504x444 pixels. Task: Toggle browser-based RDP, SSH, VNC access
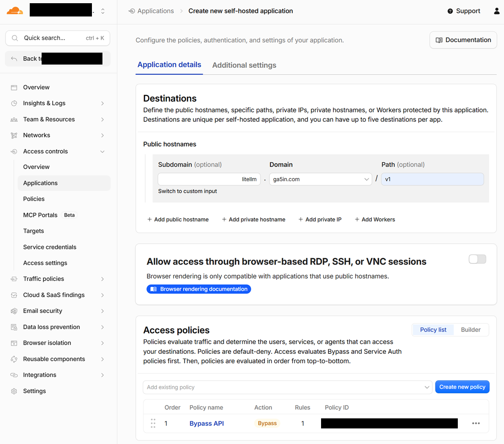pyautogui.click(x=477, y=259)
